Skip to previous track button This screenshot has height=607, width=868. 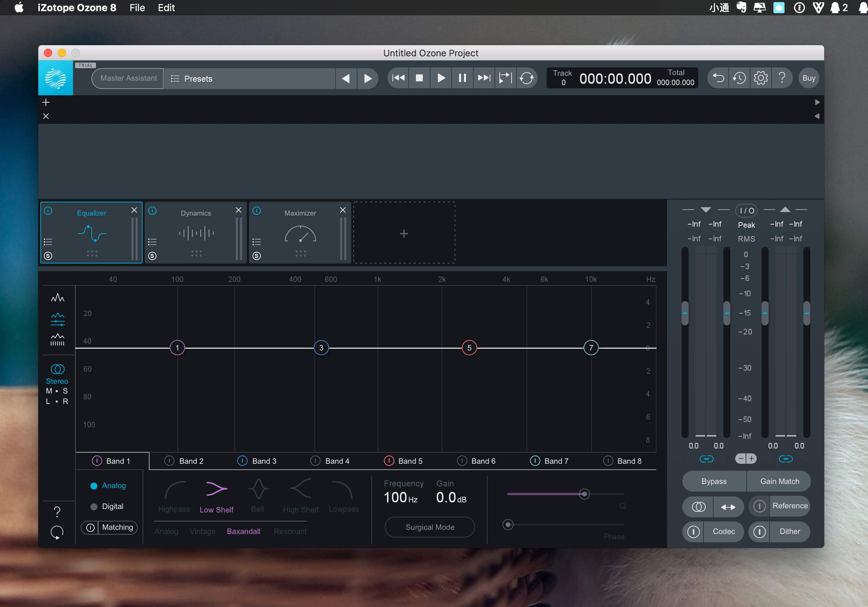coord(398,78)
